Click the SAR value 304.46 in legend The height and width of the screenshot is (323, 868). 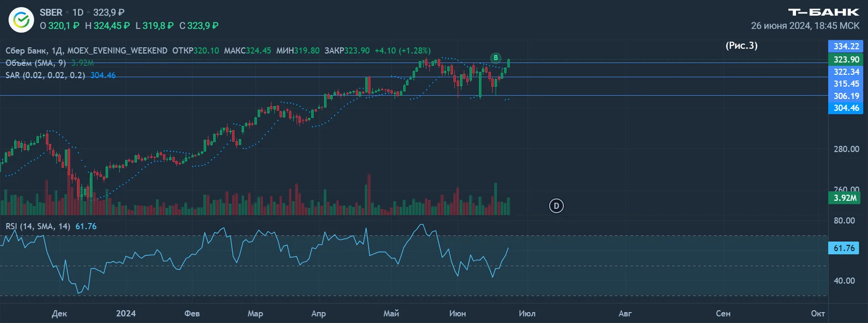[x=103, y=75]
